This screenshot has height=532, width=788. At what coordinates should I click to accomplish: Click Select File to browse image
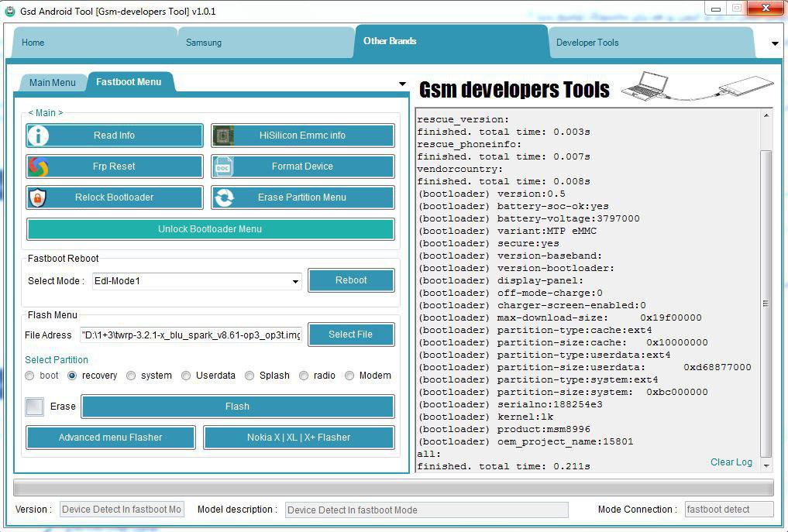tap(351, 335)
